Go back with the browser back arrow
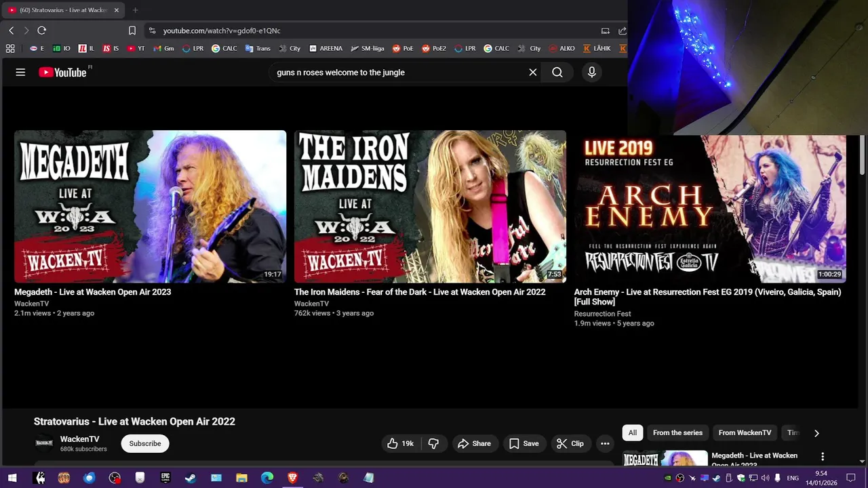 pos(11,30)
